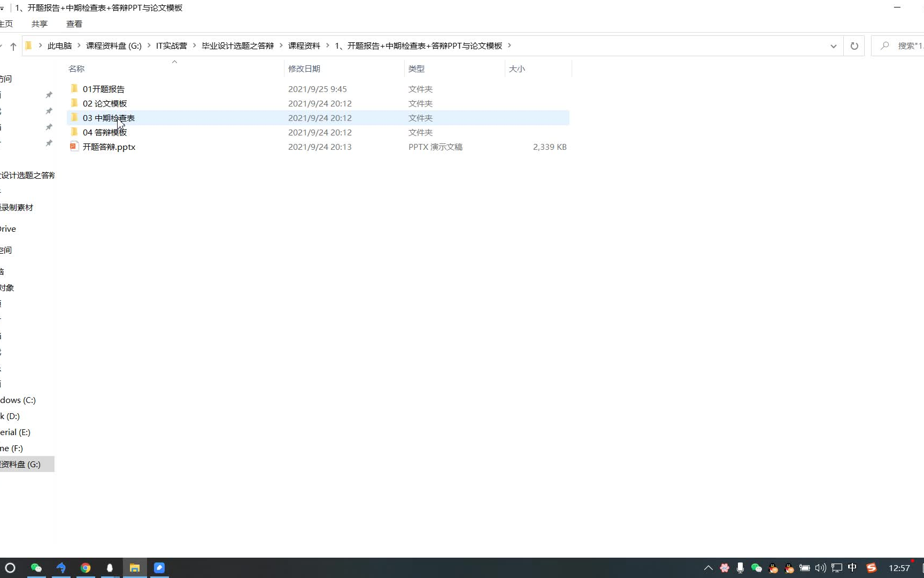Click the search box in File Explorer
The height and width of the screenshot is (578, 924).
[x=898, y=46]
